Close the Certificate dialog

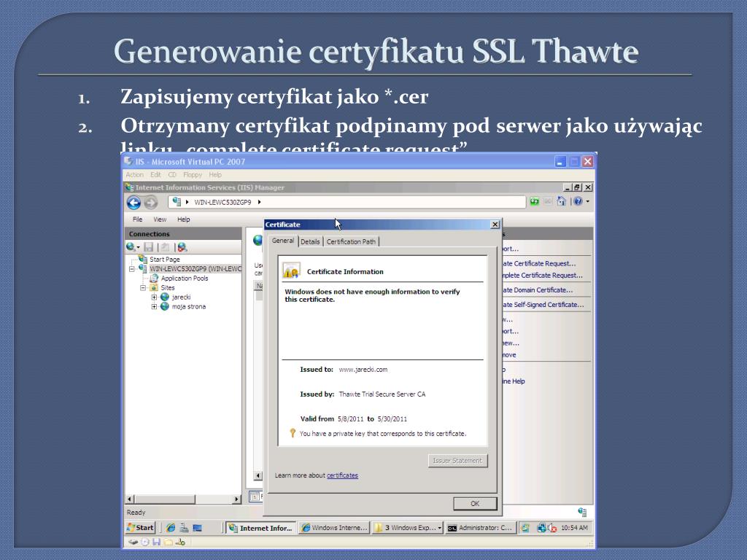495,225
